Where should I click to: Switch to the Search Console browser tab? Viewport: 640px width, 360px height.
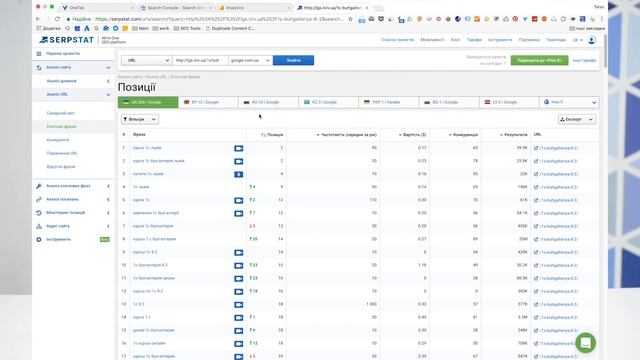coord(176,8)
